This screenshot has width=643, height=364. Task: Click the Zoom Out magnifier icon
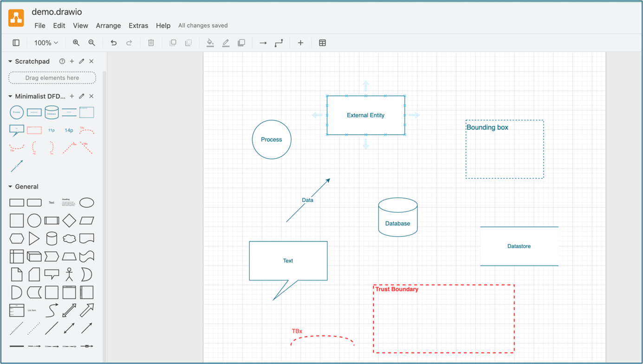click(92, 43)
